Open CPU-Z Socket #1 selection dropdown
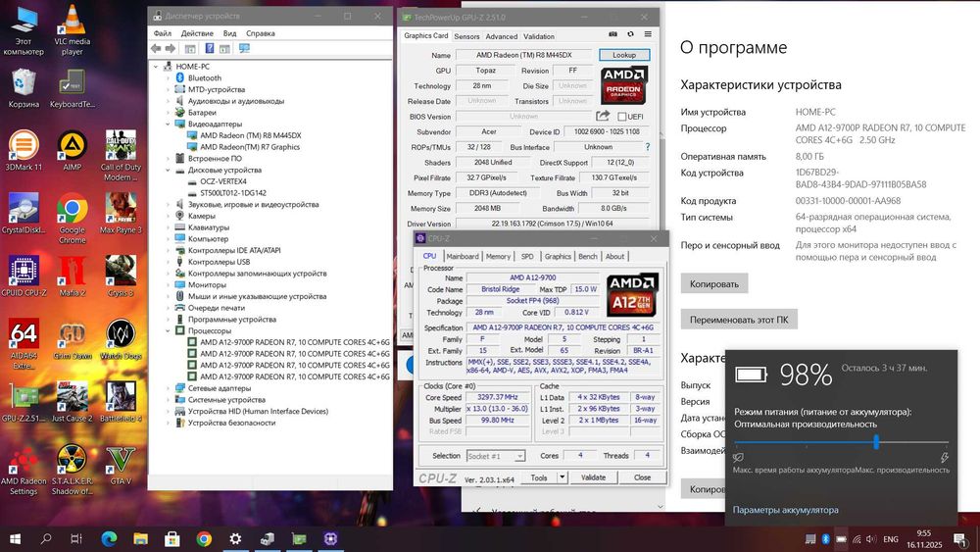Screen dimensions: 980x552 coord(496,456)
